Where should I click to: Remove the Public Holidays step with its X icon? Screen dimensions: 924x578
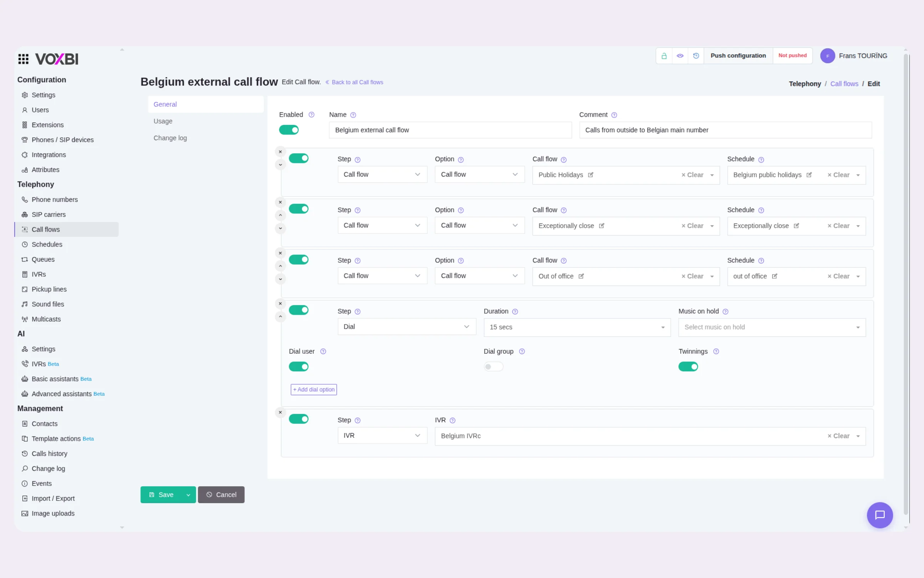[x=280, y=152]
